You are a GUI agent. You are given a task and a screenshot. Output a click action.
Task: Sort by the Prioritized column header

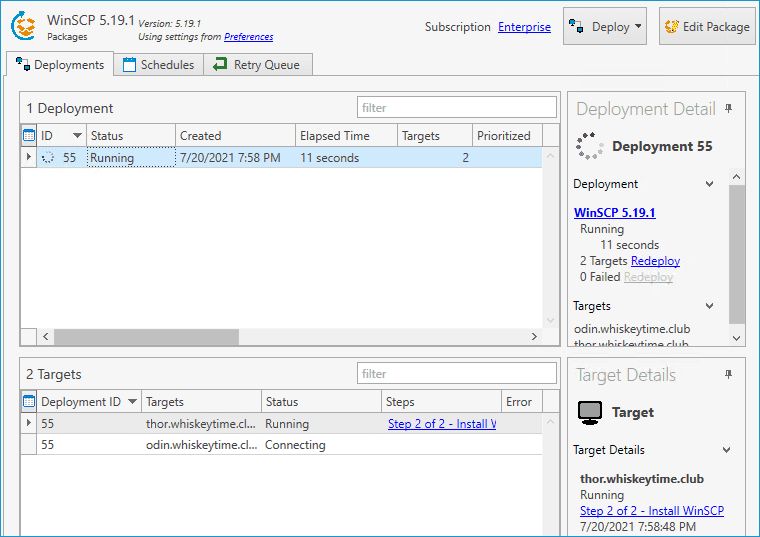pos(507,136)
